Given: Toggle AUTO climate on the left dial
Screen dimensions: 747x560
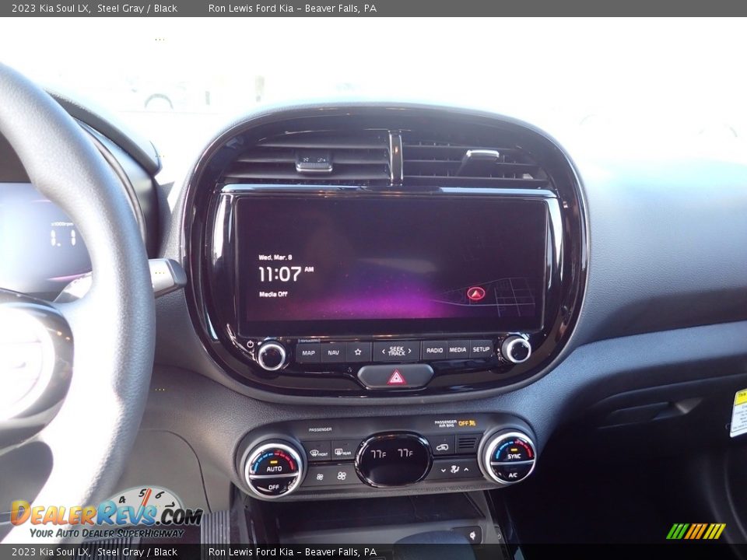Looking at the screenshot, I should (274, 468).
